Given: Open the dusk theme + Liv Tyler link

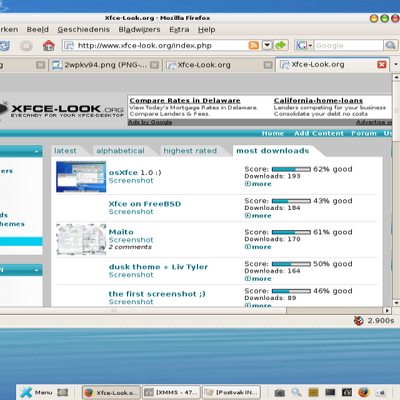Looking at the screenshot, I should point(158,267).
